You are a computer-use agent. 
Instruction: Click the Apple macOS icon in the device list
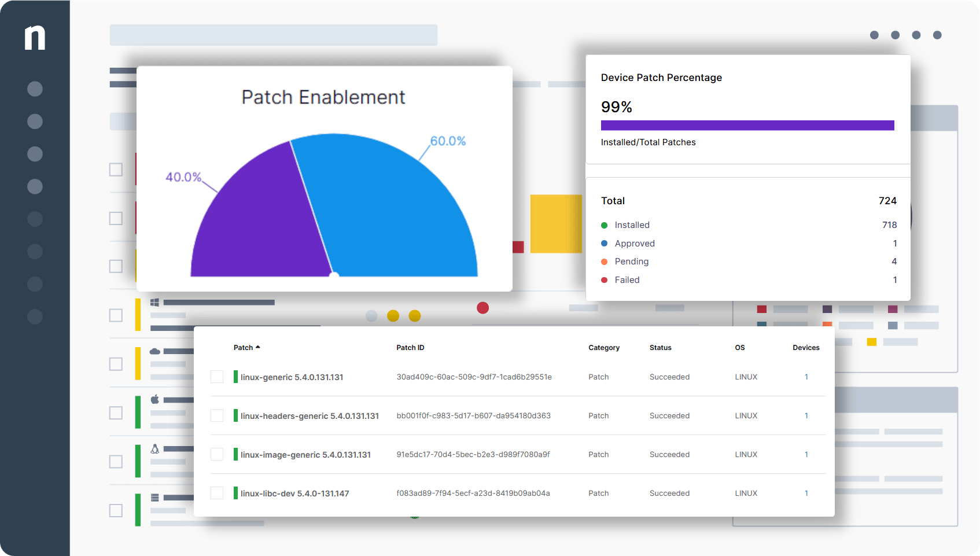(x=154, y=399)
